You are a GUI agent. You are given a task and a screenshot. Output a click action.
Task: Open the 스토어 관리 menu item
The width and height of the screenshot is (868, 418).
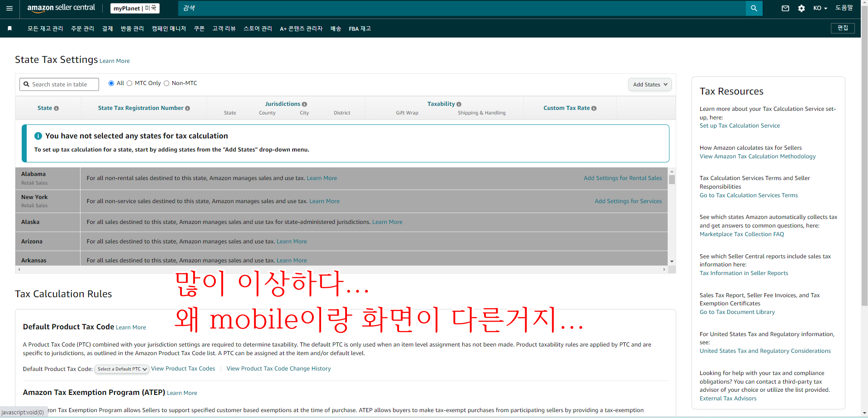click(x=257, y=28)
